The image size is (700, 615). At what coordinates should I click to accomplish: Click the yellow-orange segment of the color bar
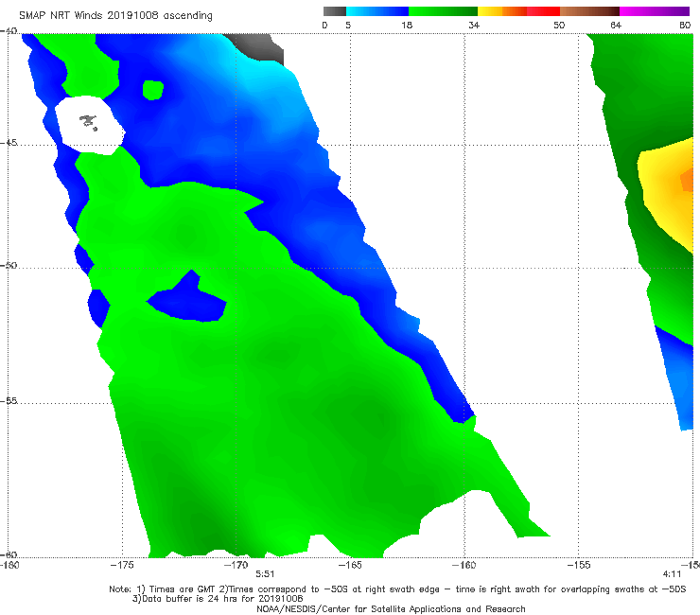click(x=502, y=11)
